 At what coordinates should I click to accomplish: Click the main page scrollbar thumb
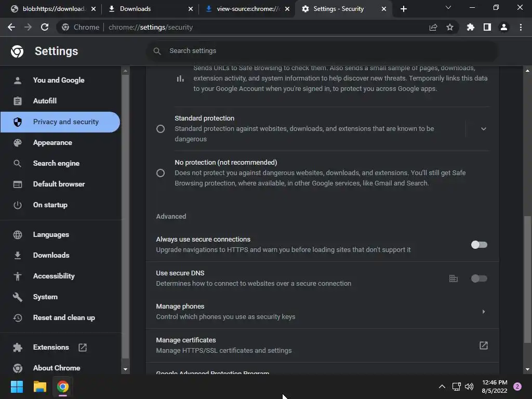point(527,279)
